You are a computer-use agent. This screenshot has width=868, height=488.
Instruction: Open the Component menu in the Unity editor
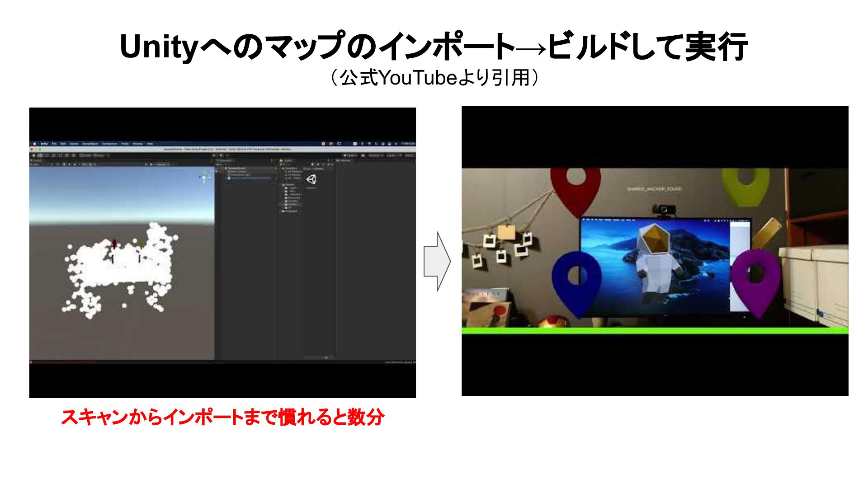point(109,144)
